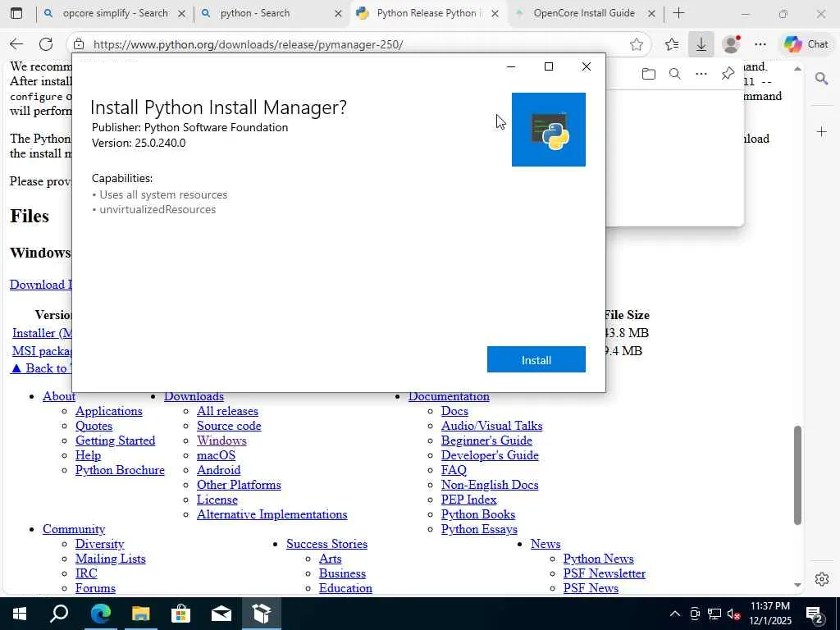
Task: Close the opcore simplify tab
Action: (x=181, y=14)
